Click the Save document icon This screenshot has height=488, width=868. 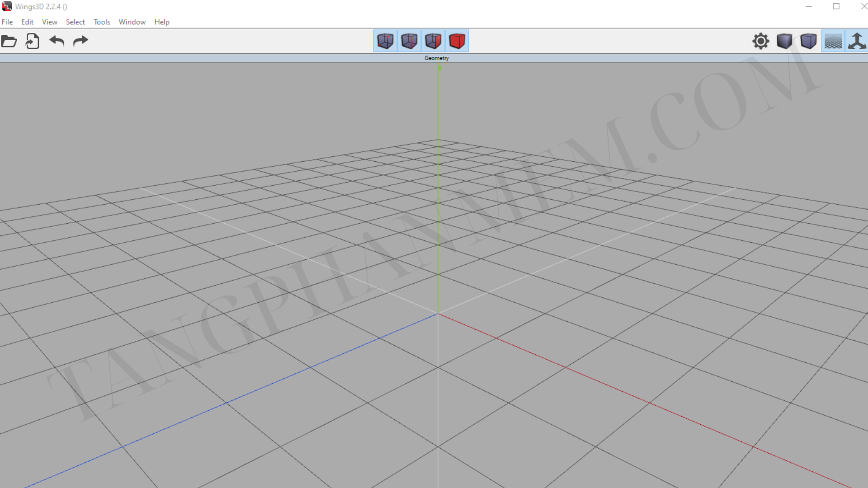click(33, 41)
